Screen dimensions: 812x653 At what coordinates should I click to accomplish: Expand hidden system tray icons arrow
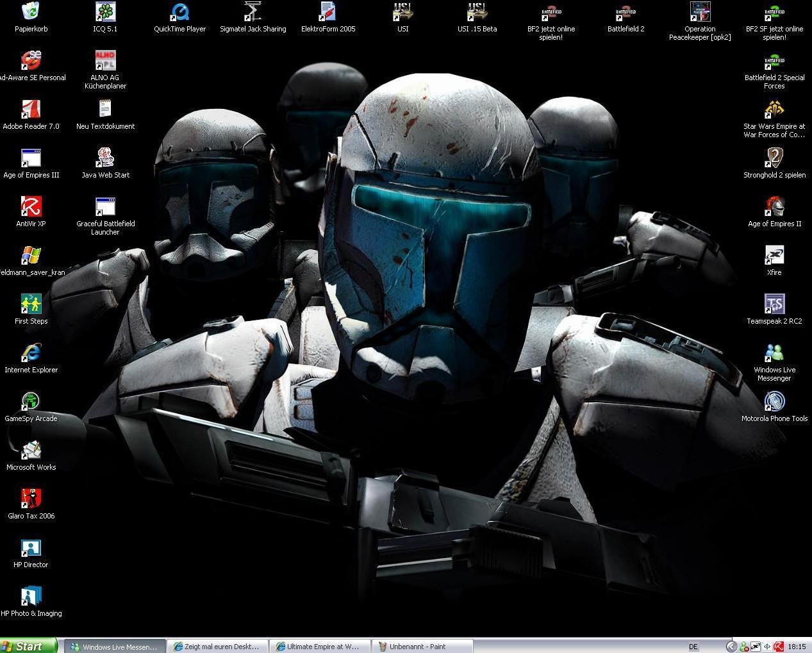coord(731,647)
